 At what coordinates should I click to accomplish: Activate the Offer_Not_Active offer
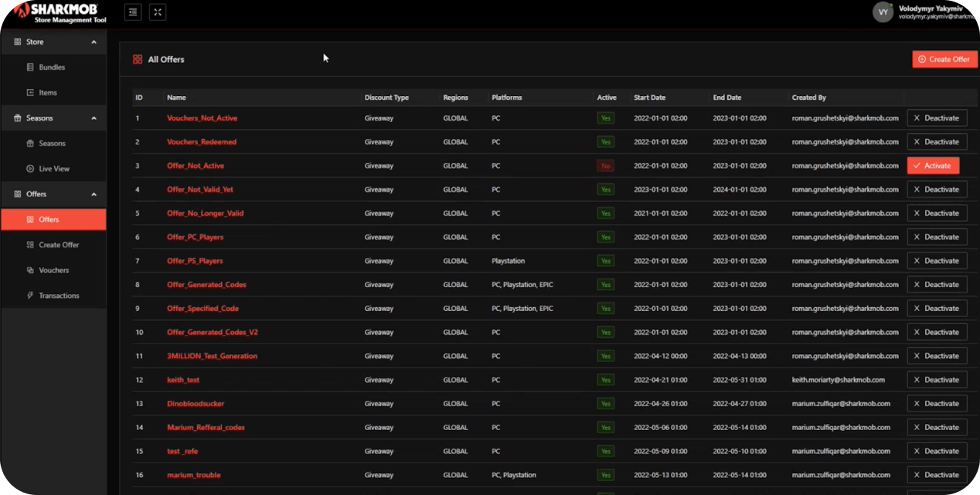point(933,166)
